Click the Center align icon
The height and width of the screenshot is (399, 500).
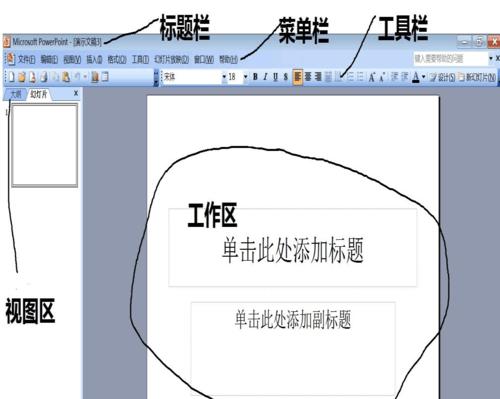(x=308, y=77)
